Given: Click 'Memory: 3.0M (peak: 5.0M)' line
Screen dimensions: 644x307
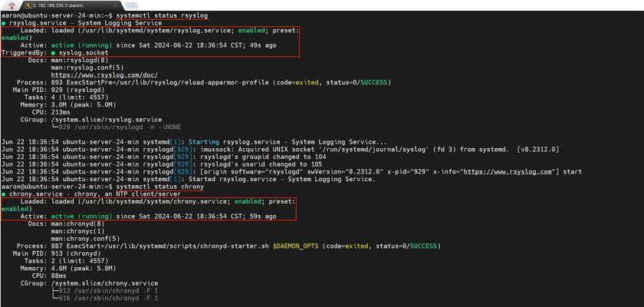Looking at the screenshot, I should point(68,104).
